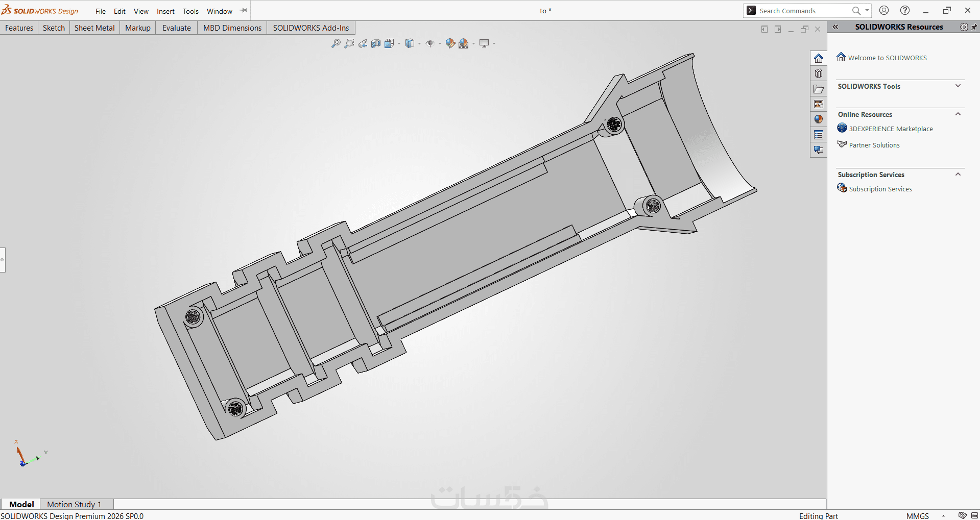Open the Tools menu

(190, 11)
